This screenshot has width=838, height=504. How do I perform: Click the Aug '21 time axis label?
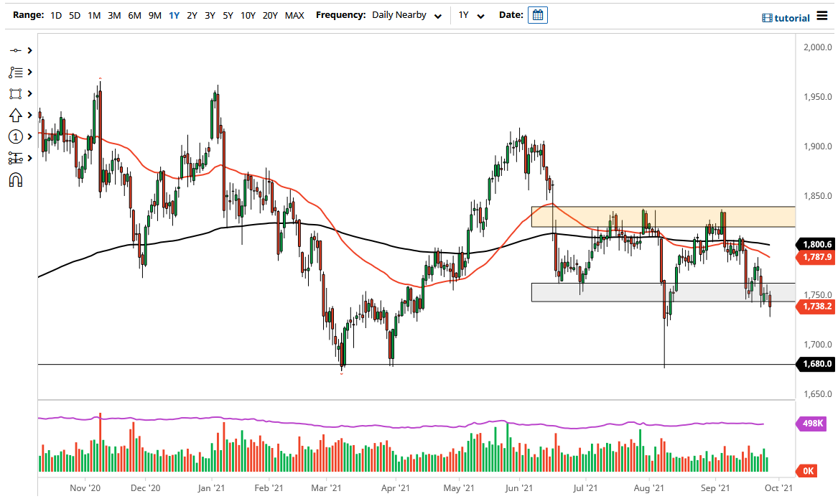[649, 488]
